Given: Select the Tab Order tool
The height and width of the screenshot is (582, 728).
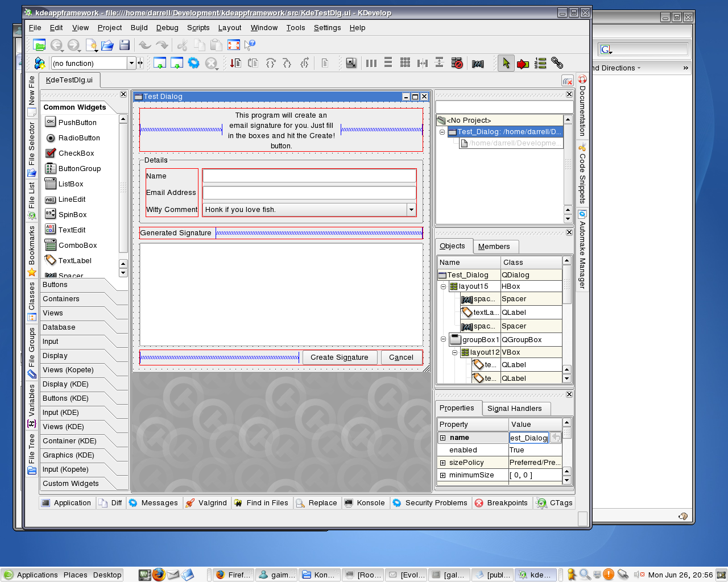Looking at the screenshot, I should (x=540, y=63).
